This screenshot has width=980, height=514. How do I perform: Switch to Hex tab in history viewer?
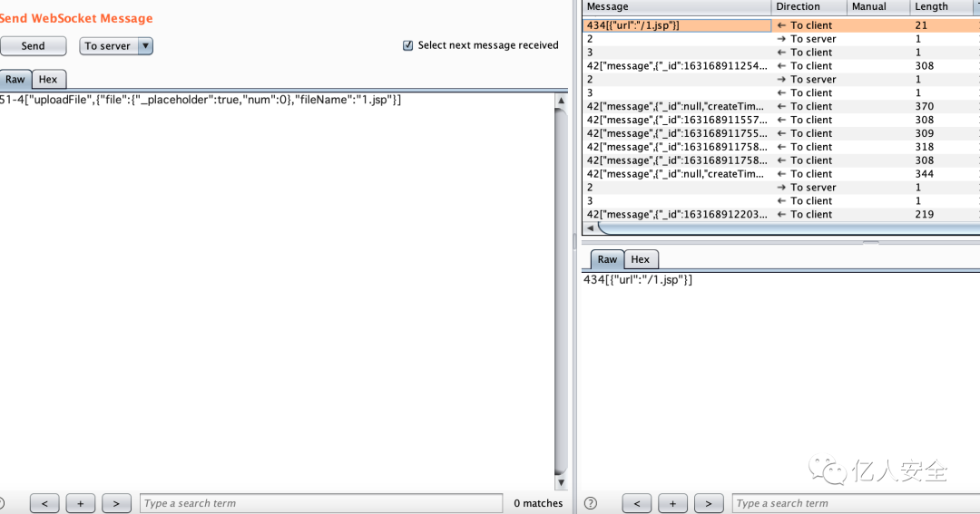(640, 259)
